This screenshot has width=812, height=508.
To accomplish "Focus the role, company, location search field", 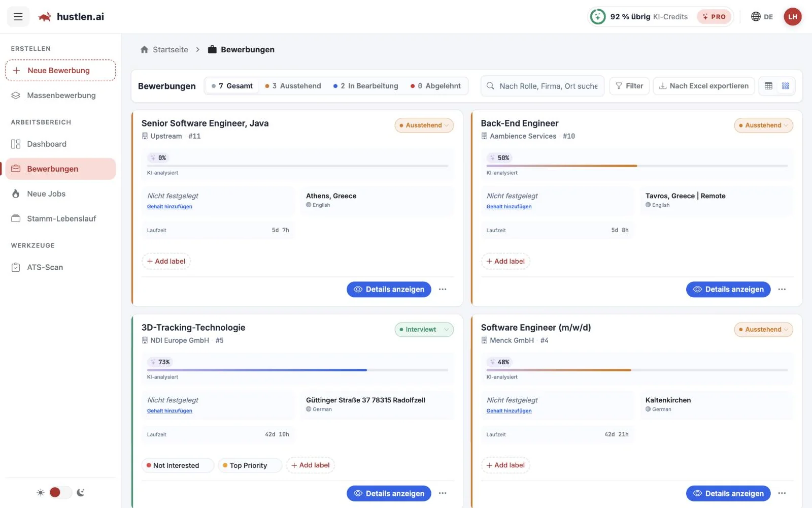I will point(543,86).
